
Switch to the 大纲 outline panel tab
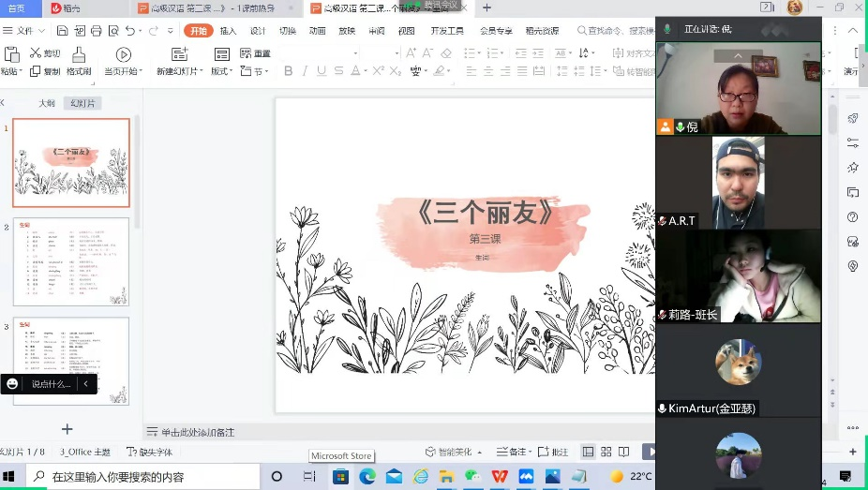click(47, 103)
